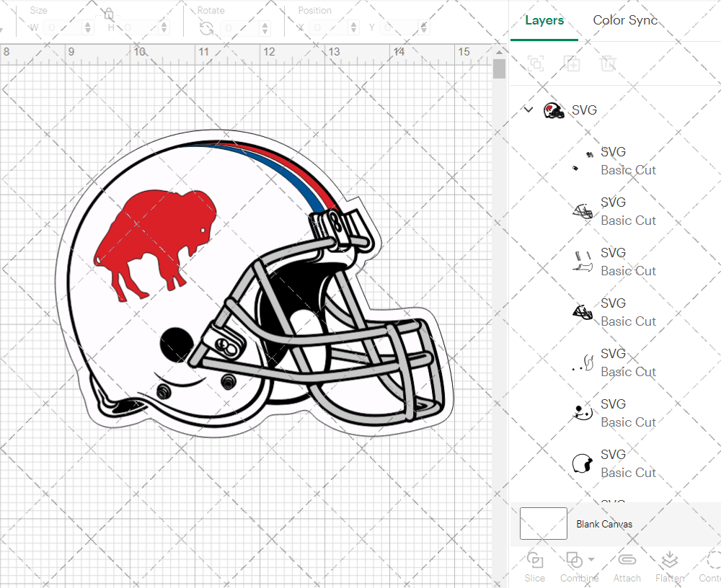Switch to the Layers tab
The width and height of the screenshot is (721, 588).
tap(544, 20)
